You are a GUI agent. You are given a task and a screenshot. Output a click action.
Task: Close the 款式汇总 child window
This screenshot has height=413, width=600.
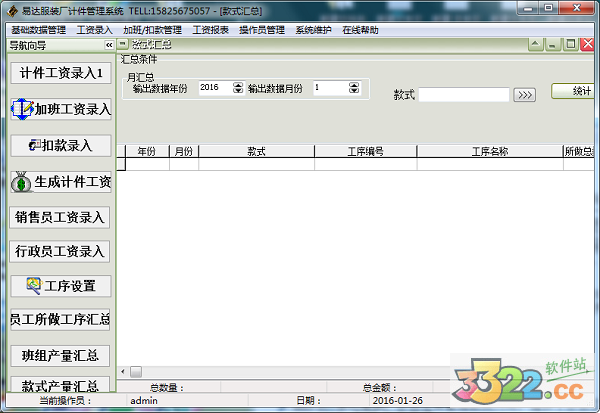coord(588,44)
